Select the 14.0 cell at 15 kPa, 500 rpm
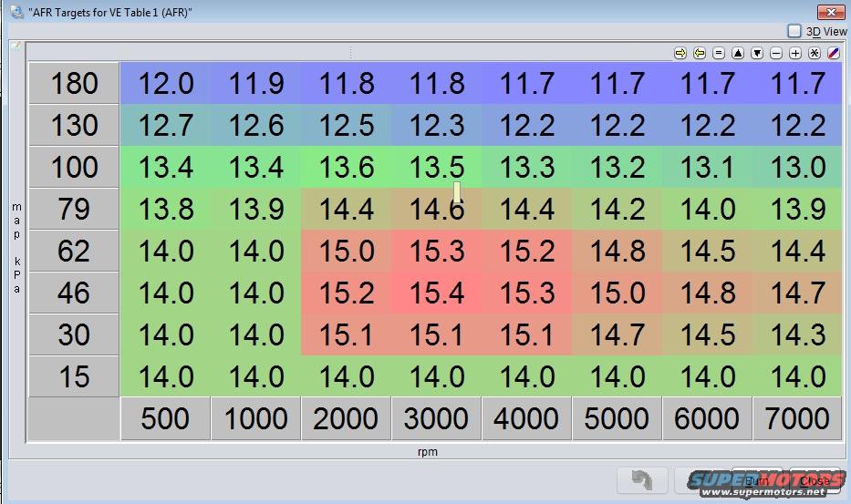This screenshot has height=504, width=851. (x=165, y=376)
